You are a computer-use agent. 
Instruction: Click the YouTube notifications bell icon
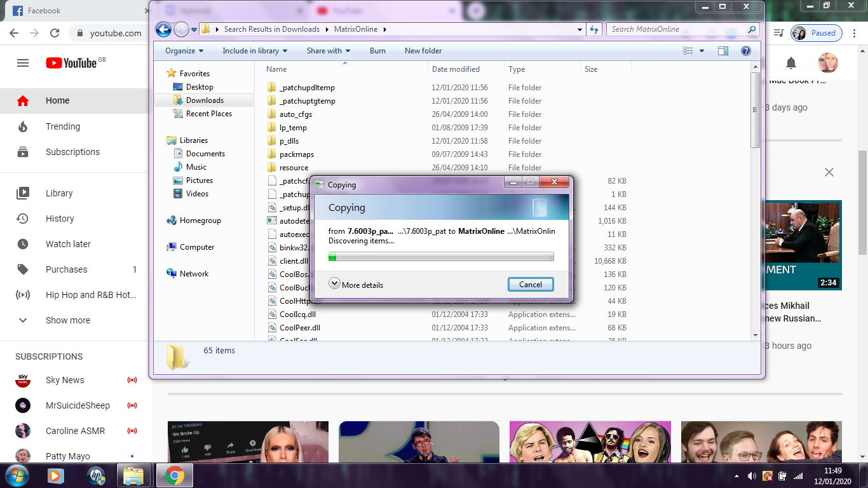[791, 63]
